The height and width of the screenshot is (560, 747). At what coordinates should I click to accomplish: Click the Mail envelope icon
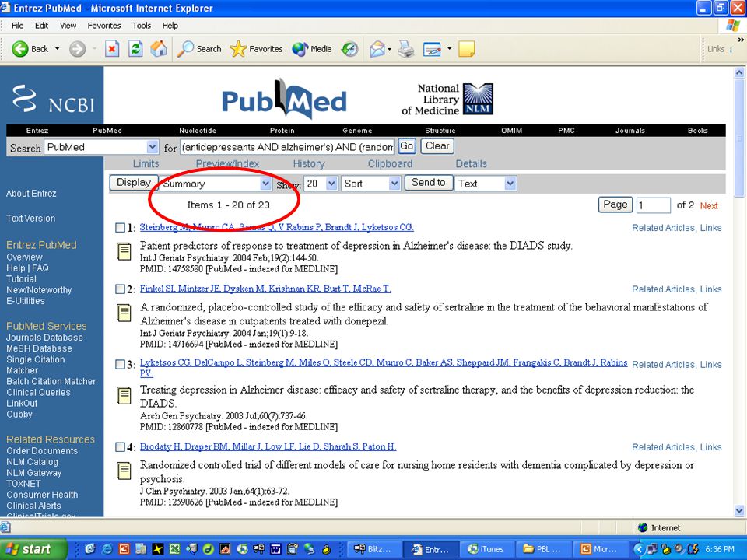377,48
